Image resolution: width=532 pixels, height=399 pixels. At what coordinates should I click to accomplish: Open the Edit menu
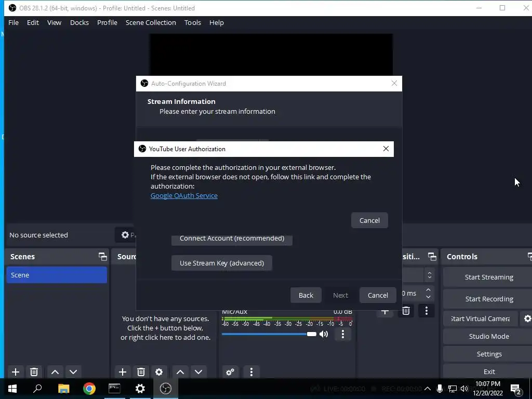tap(33, 22)
